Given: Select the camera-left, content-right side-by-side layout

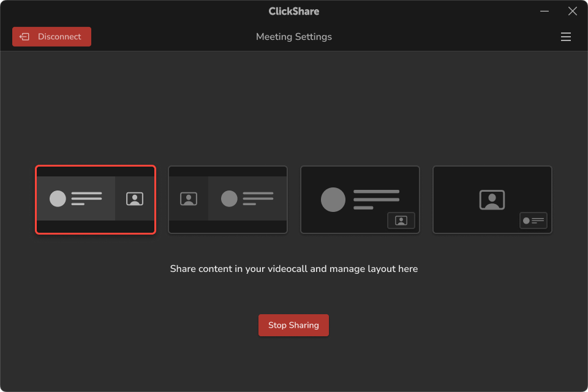Looking at the screenshot, I should coord(228,200).
